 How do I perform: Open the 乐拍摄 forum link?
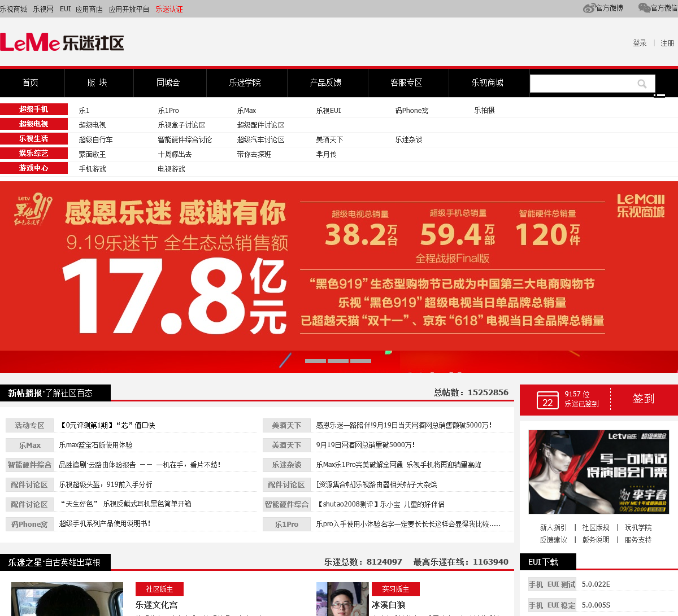485,111
